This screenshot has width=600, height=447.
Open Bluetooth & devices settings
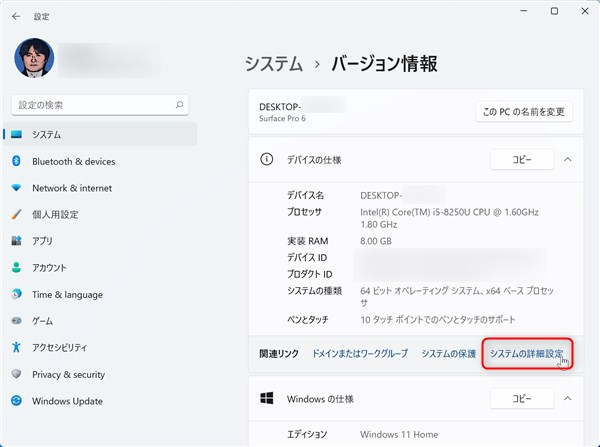point(100,161)
